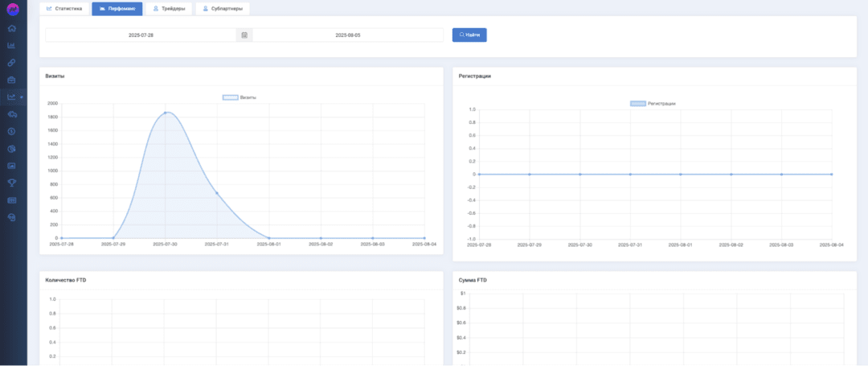
Task: Click the Сумма FTD panel title
Action: pyautogui.click(x=473, y=280)
